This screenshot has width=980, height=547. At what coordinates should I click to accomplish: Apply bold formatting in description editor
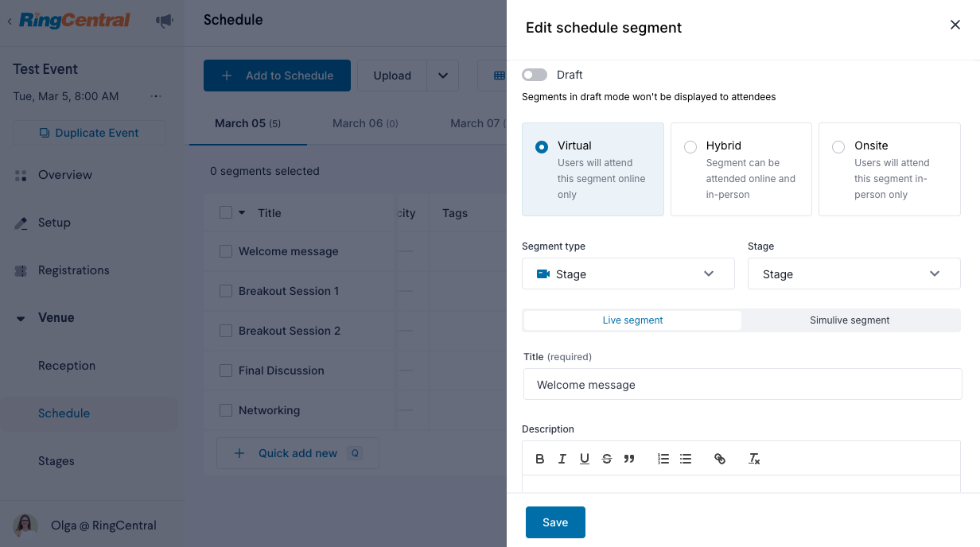click(x=540, y=459)
